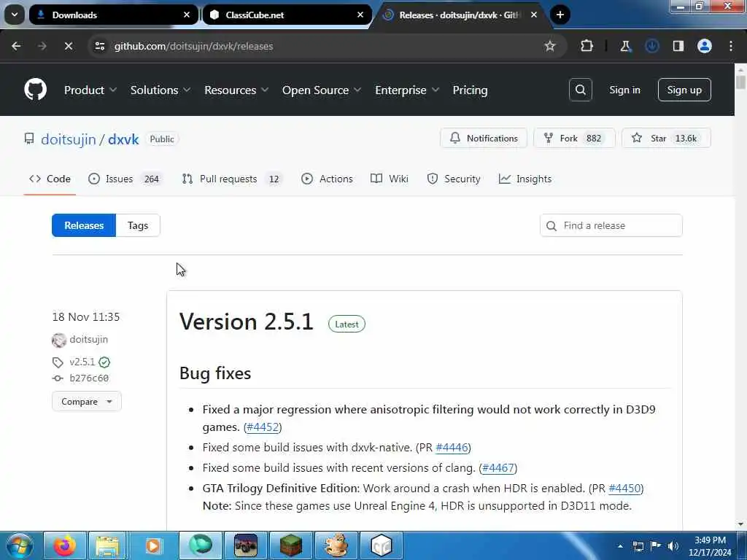Close the ClassiCube.net tab
The width and height of the screenshot is (747, 560).
(x=360, y=15)
